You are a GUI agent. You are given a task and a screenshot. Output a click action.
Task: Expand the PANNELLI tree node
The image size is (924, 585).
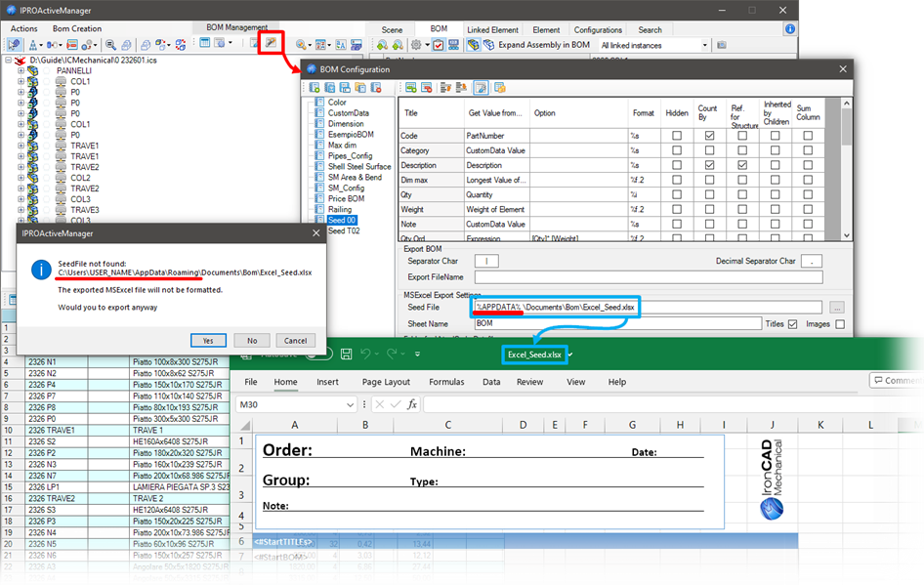21,70
